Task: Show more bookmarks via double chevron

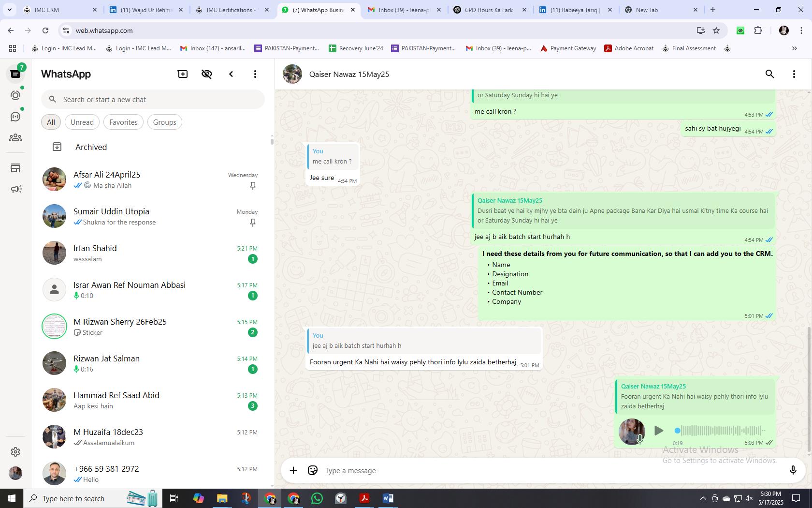Action: (794, 48)
